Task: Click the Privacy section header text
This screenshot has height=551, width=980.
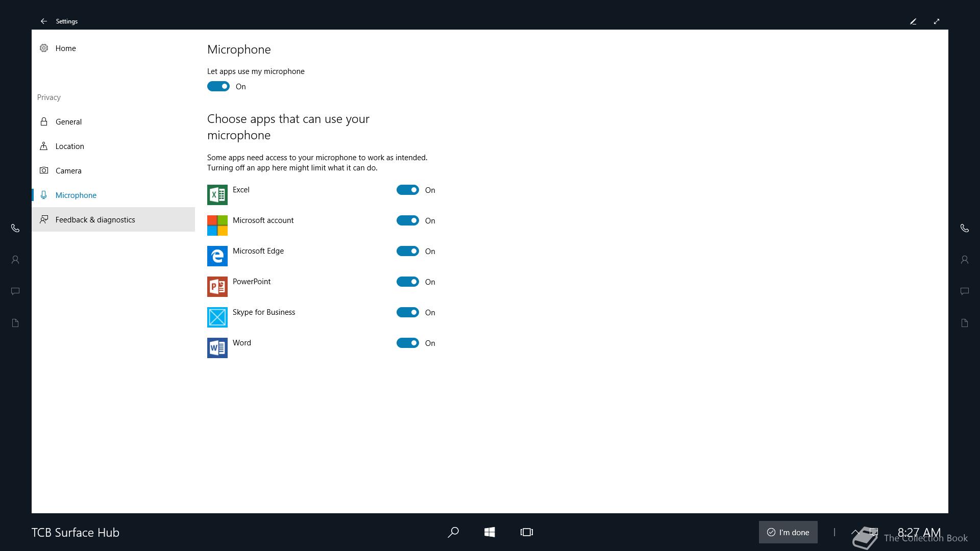Action: tap(49, 97)
